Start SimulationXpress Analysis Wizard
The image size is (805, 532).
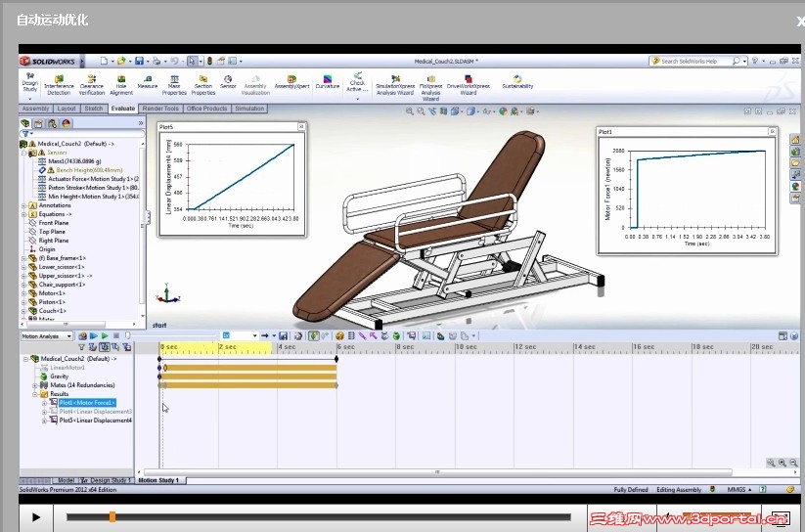coord(395,85)
